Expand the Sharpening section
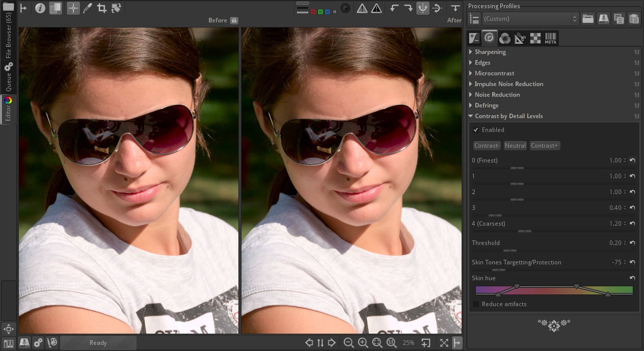 pos(490,52)
